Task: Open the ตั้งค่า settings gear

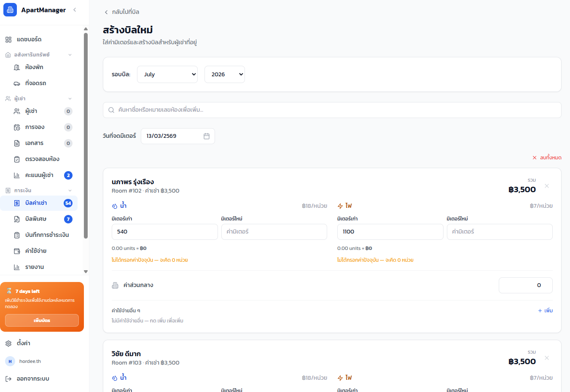Action: (8, 344)
